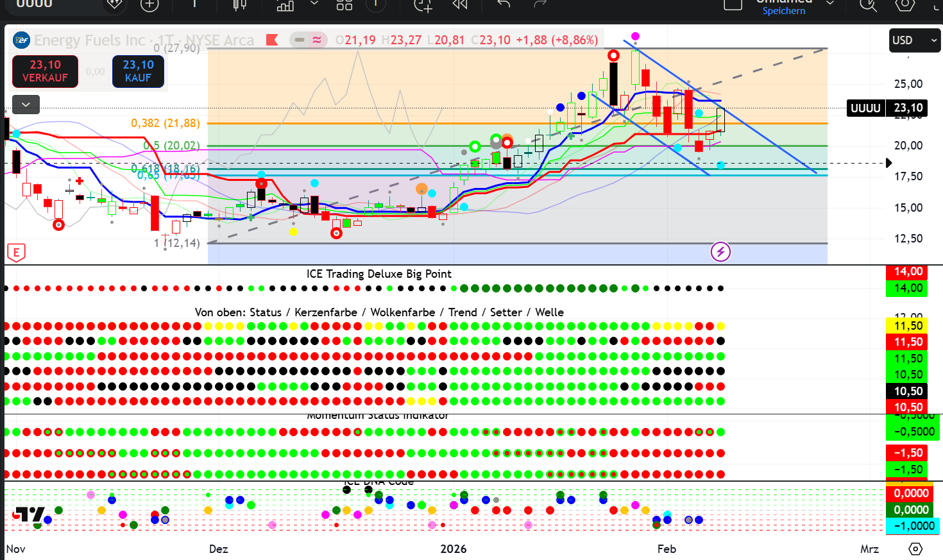Select the Energy Fuels Inc symbol title
Image resolution: width=943 pixels, height=560 pixels.
90,40
